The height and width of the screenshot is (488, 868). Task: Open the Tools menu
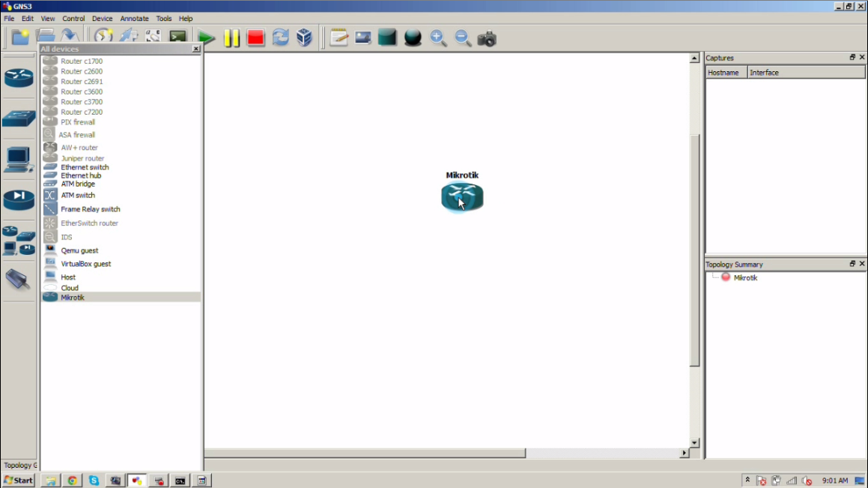163,18
